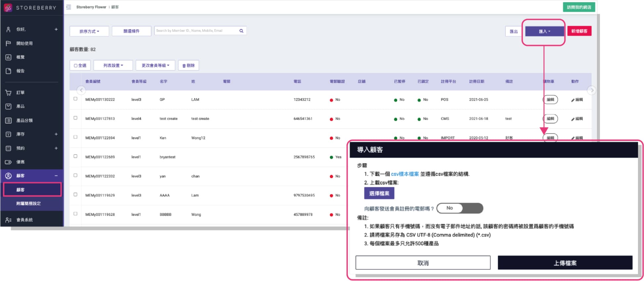Open the 排序方式 sort dropdown
The height and width of the screenshot is (281, 644).
coord(89,31)
